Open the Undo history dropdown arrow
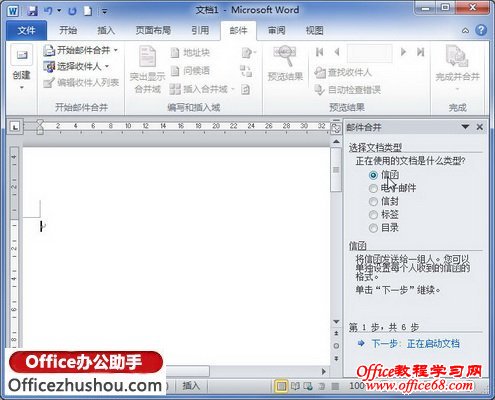Screen dimensions: 495x400 pos(59,11)
